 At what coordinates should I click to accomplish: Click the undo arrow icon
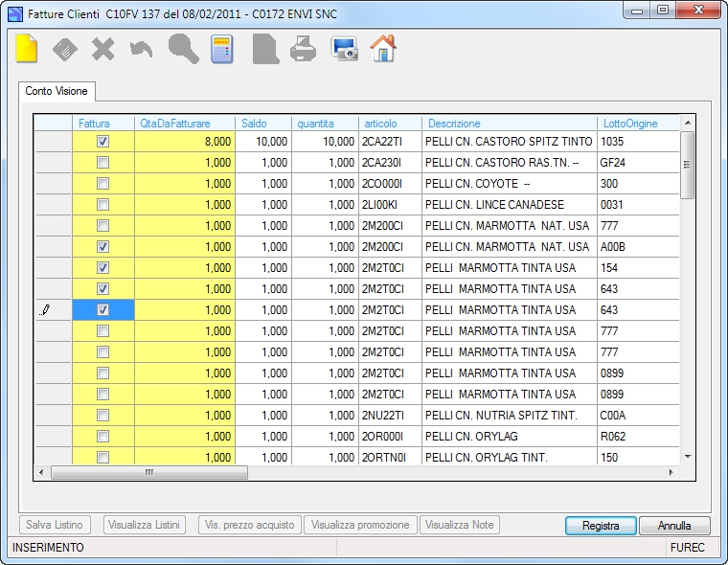141,50
